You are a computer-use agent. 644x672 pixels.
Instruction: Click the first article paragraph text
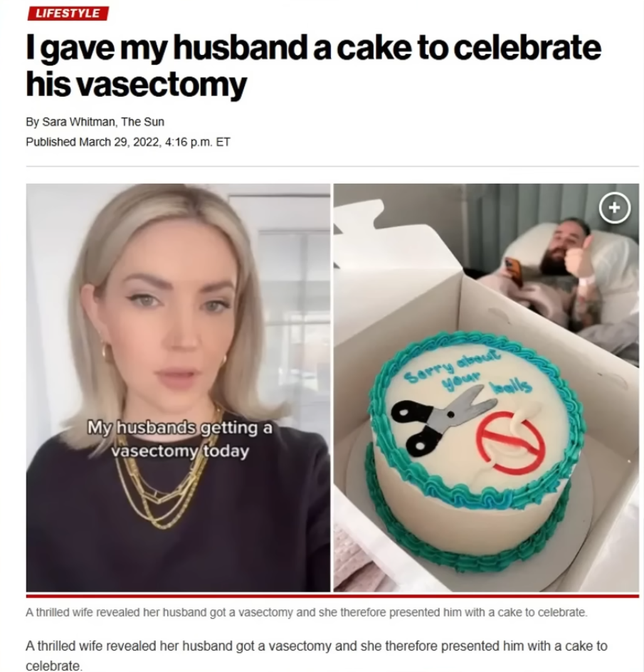[x=316, y=656]
